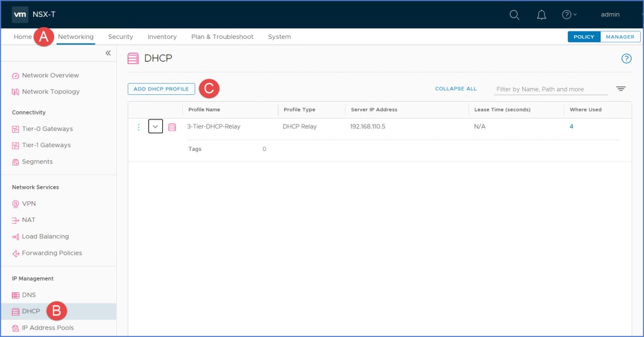Open IP Address Pools in sidebar
The image size is (644, 337).
47,328
